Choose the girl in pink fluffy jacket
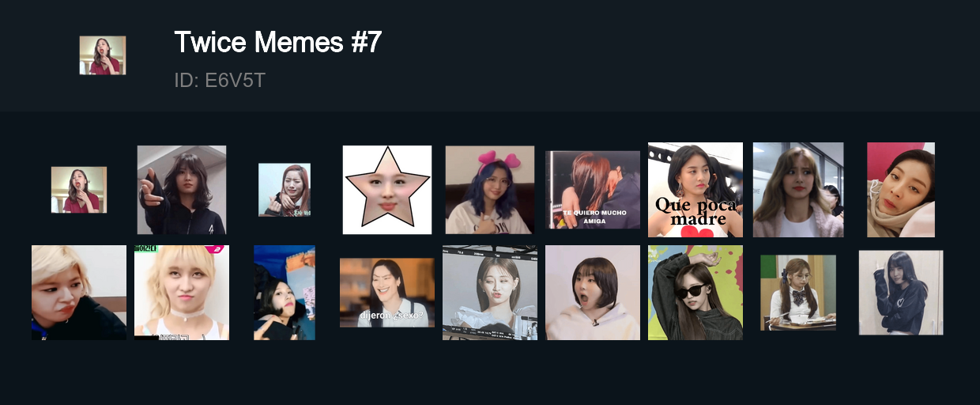The height and width of the screenshot is (405, 980). 798,190
